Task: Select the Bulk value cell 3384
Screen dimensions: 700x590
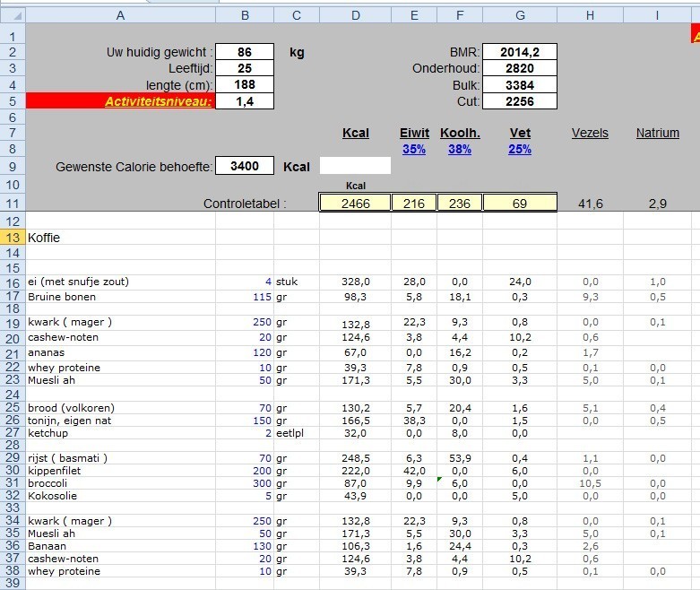Action: pyautogui.click(x=520, y=84)
